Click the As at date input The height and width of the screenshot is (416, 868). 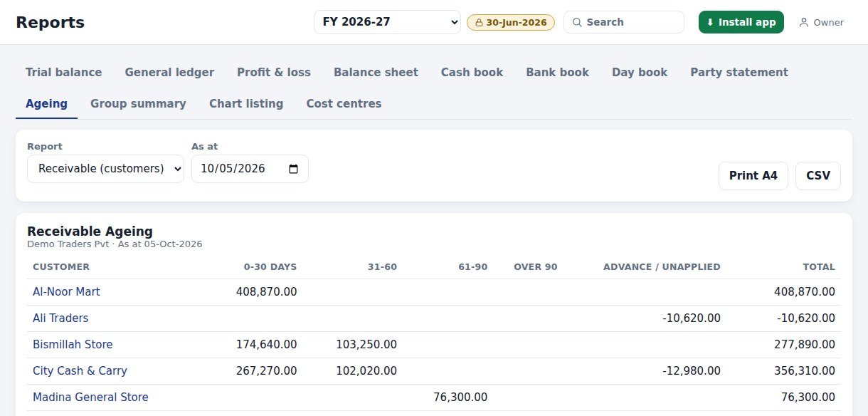click(x=250, y=169)
